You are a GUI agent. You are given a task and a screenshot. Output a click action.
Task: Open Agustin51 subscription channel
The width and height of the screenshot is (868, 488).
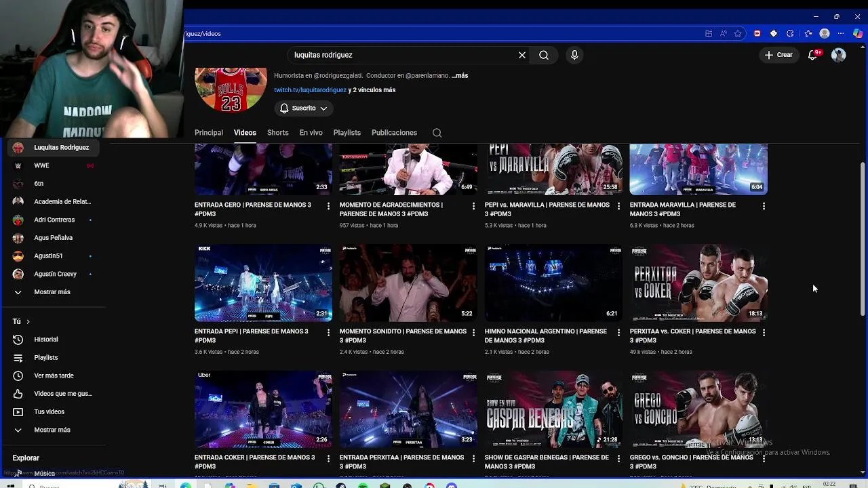53,256
